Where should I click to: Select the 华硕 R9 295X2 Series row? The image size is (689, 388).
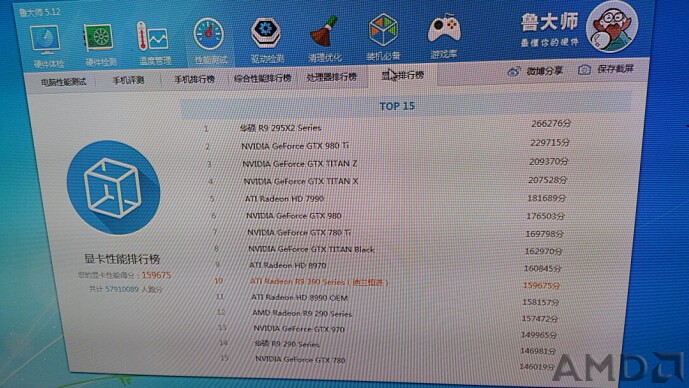(280, 128)
